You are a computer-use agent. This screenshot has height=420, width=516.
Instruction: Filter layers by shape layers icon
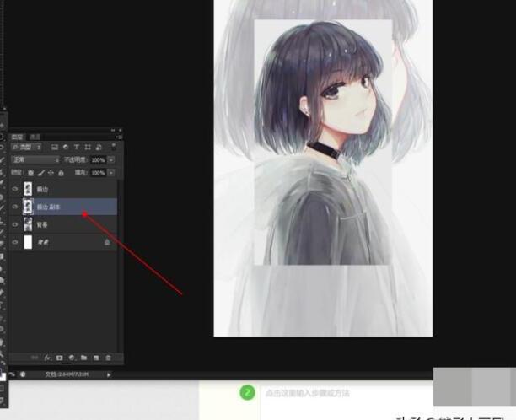point(88,147)
